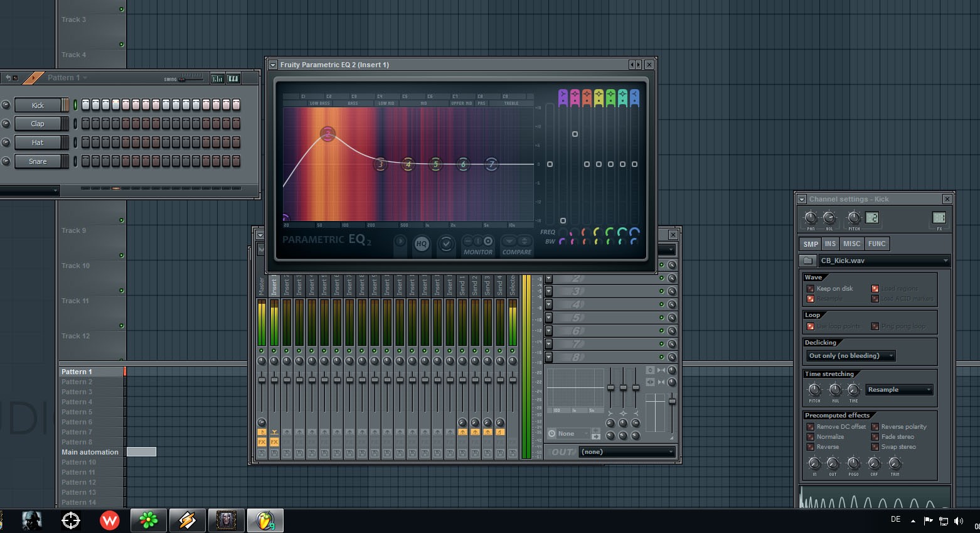
Task: Select EQ band 4 node on the curve
Action: point(408,164)
